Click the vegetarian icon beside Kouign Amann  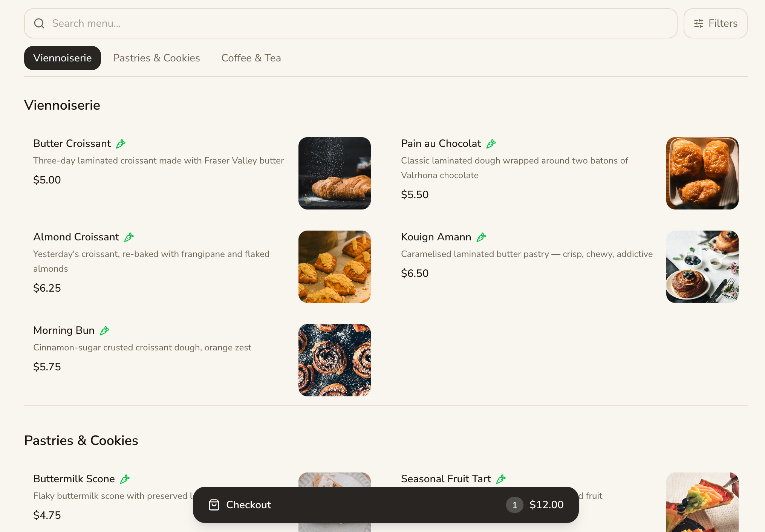point(481,237)
